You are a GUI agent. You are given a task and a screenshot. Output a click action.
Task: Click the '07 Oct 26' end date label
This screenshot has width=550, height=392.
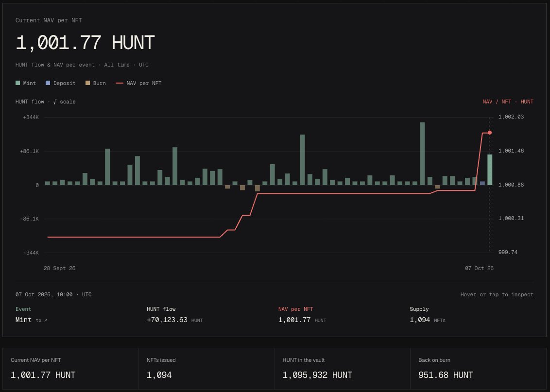tap(479, 268)
